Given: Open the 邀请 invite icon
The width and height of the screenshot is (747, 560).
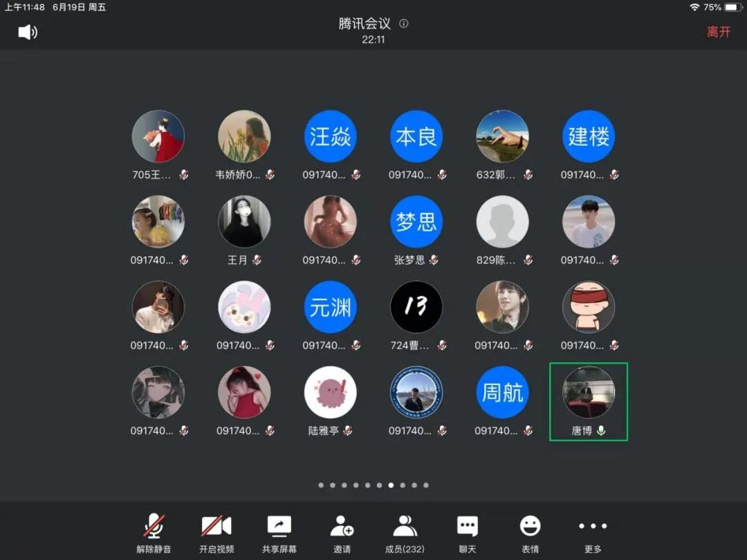Looking at the screenshot, I should 342,534.
